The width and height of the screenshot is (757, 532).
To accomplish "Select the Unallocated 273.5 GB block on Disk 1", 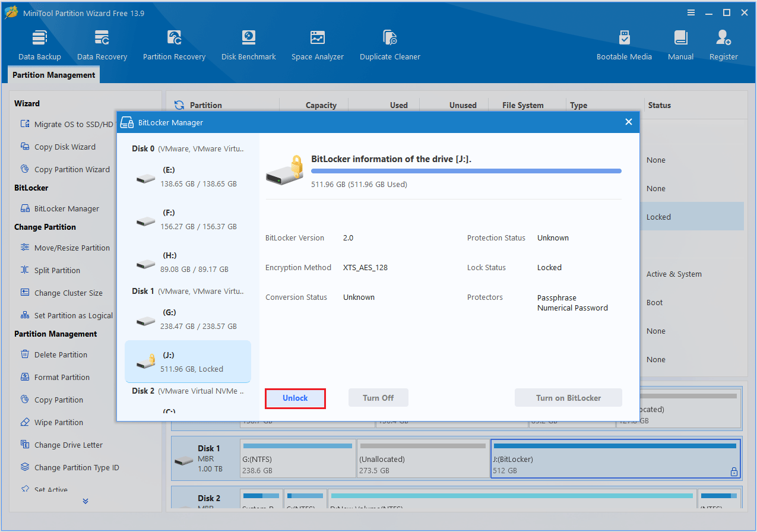I will pos(422,459).
